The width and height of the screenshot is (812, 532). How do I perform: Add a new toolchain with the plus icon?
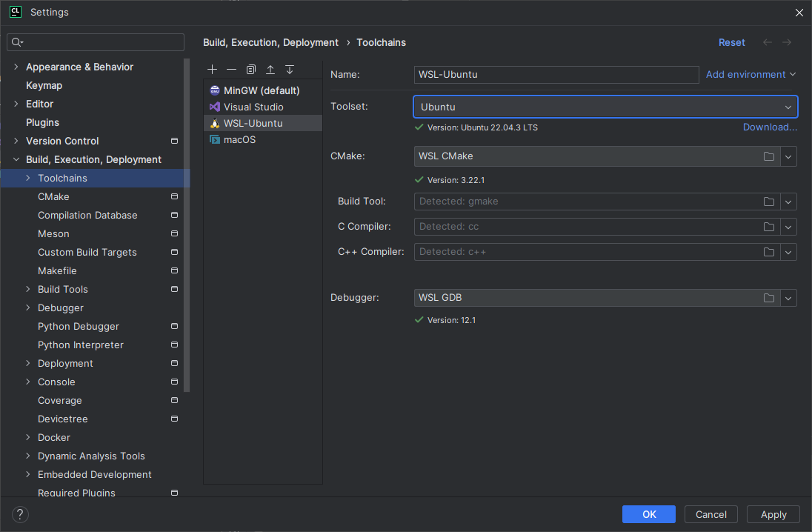(213, 69)
